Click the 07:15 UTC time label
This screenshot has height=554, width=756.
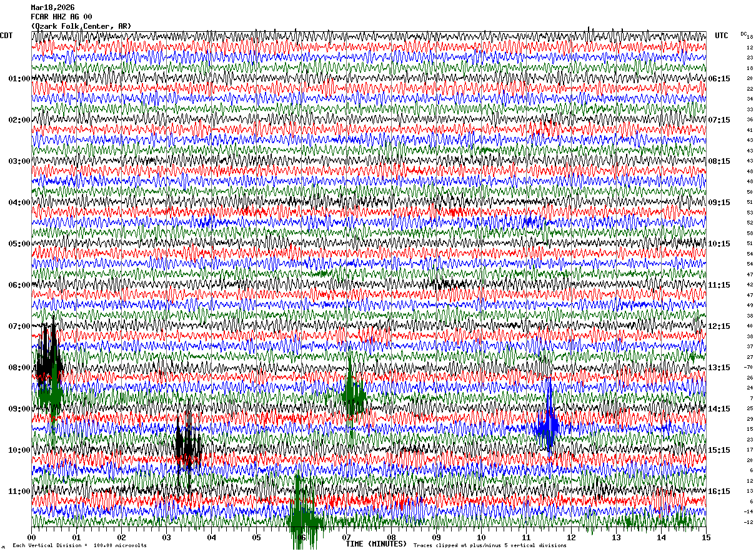[719, 120]
